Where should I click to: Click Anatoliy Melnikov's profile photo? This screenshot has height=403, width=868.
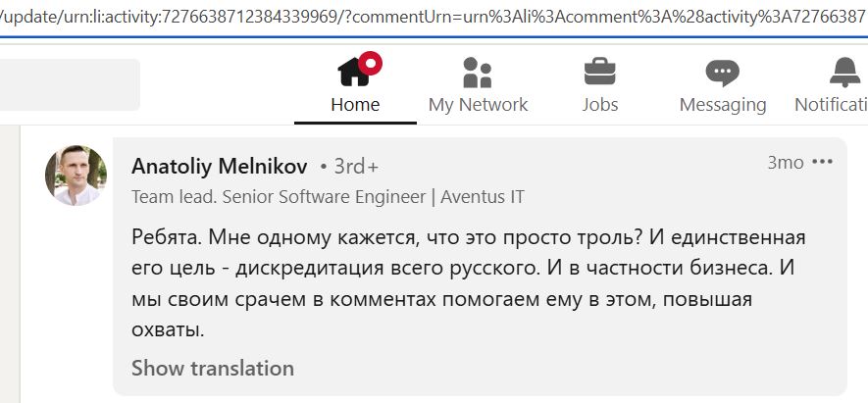tap(76, 176)
